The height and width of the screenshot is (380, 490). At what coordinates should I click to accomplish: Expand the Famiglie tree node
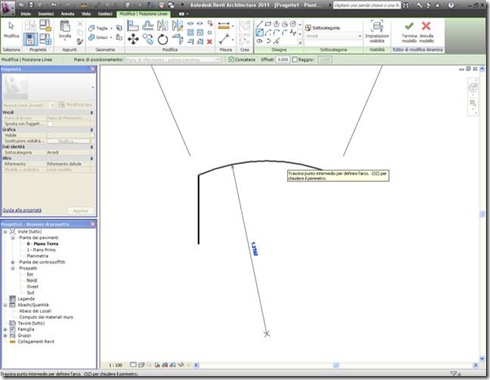[x=5, y=329]
